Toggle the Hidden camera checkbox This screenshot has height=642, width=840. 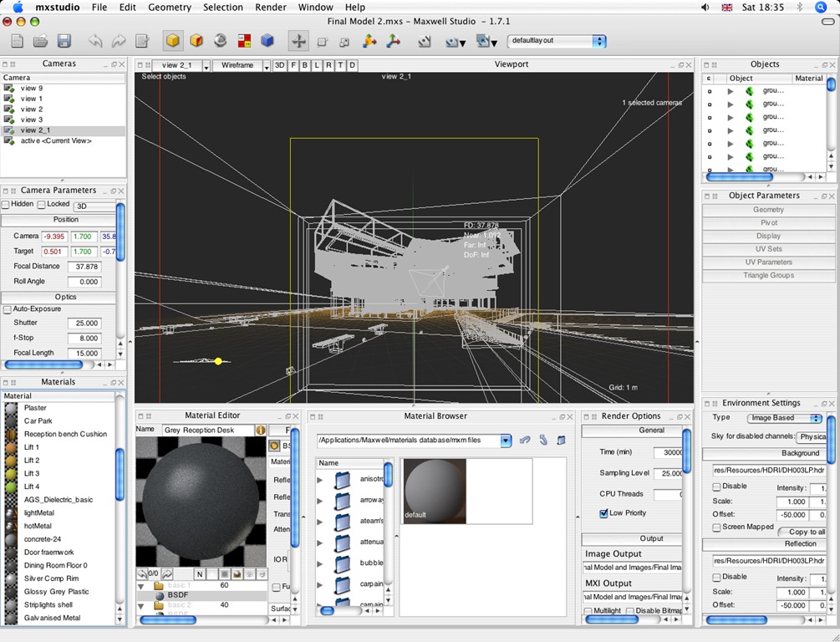[5, 204]
